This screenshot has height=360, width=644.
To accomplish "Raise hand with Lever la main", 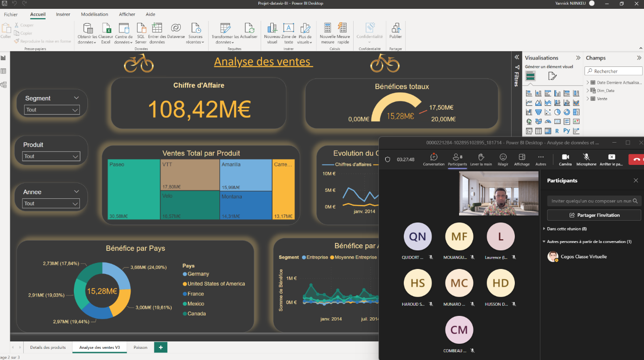I will click(481, 157).
